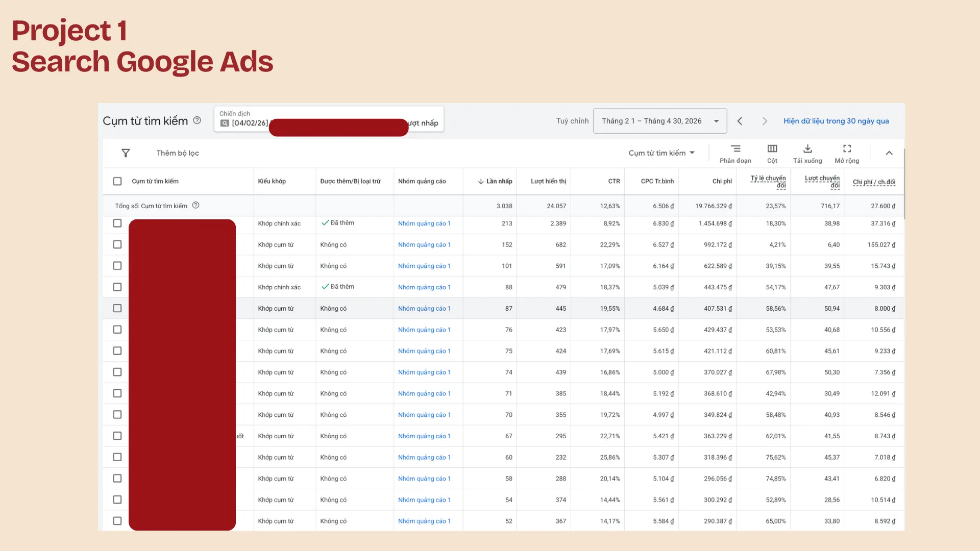Click the search icon in the Chiến dịch chip
This screenshot has width=980, height=551.
(x=225, y=123)
